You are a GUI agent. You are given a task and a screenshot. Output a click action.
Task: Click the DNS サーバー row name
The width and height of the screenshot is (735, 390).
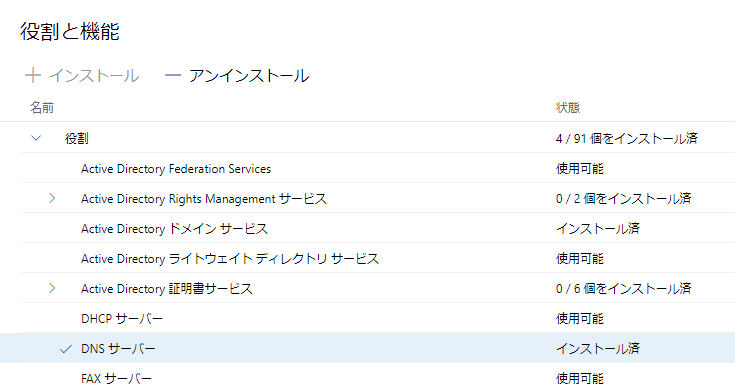pos(118,349)
